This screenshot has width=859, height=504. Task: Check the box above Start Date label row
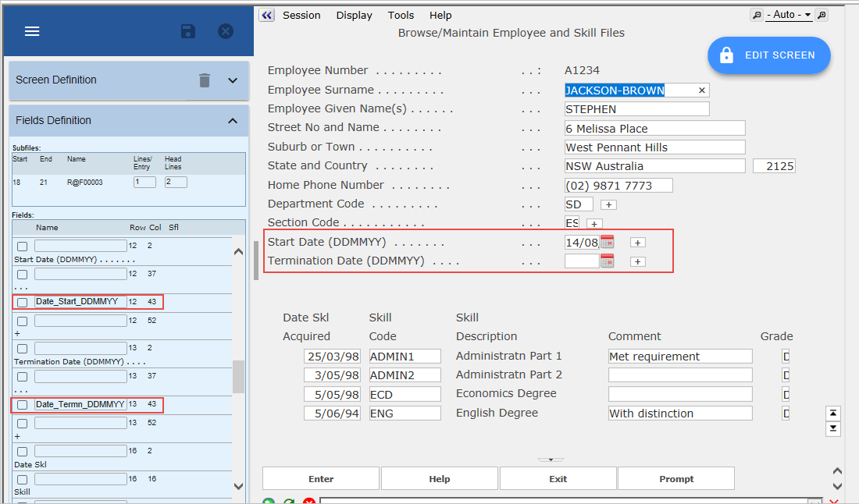(x=23, y=247)
